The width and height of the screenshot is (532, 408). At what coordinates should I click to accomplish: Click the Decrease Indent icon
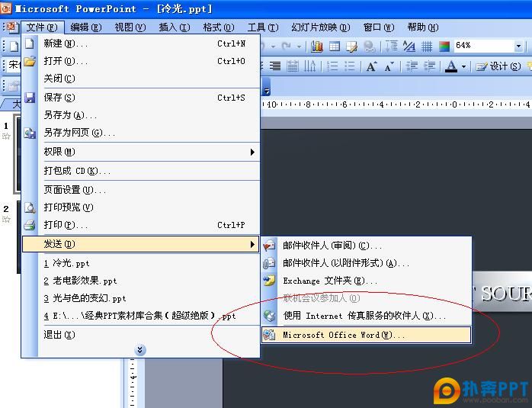point(412,66)
